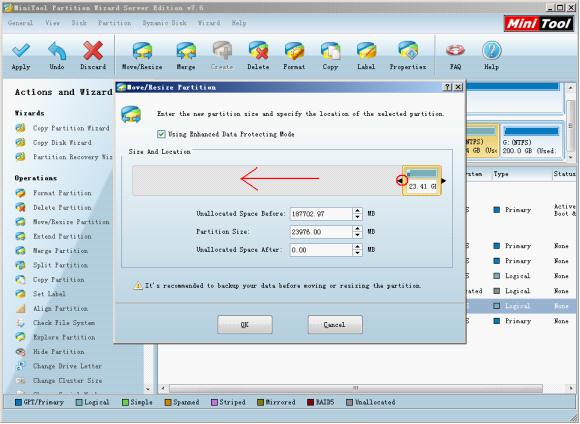580x424 pixels.
Task: Click the Create toolbar icon
Action: click(x=222, y=51)
